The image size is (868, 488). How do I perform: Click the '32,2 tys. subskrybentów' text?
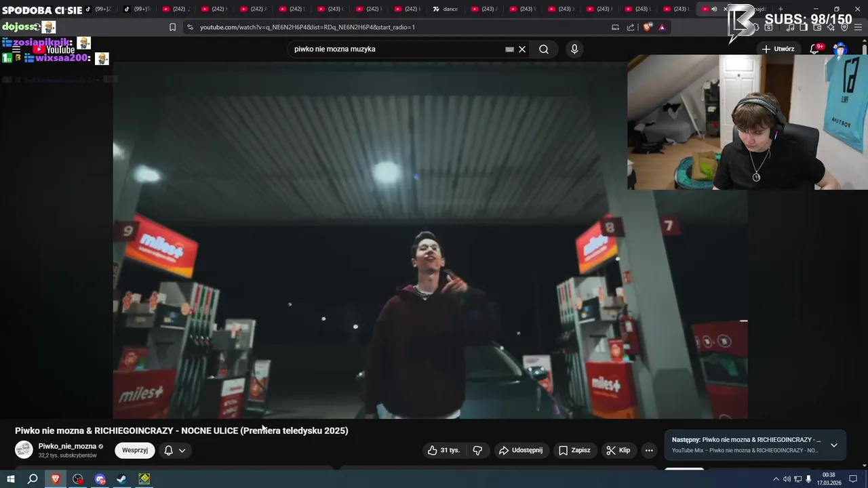click(x=67, y=455)
